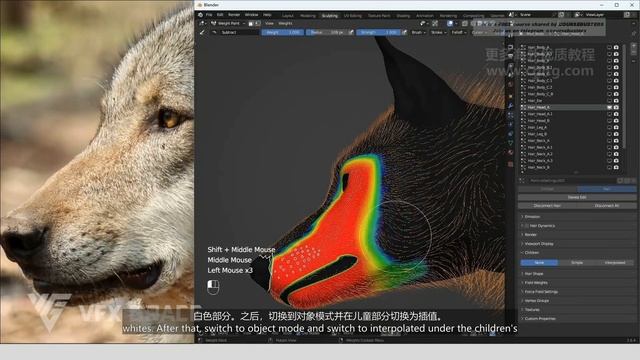This screenshot has height=360, width=640.
Task: Click the Delete Edit button
Action: (x=577, y=197)
